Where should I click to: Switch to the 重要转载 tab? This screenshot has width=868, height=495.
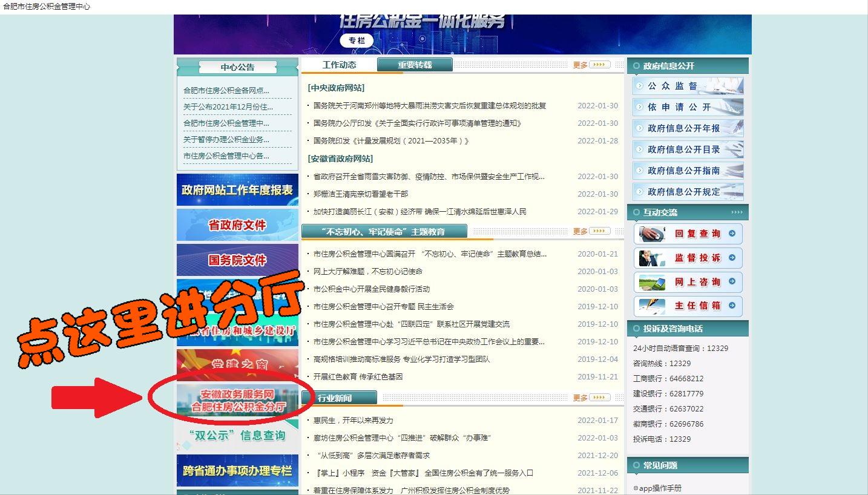[415, 63]
